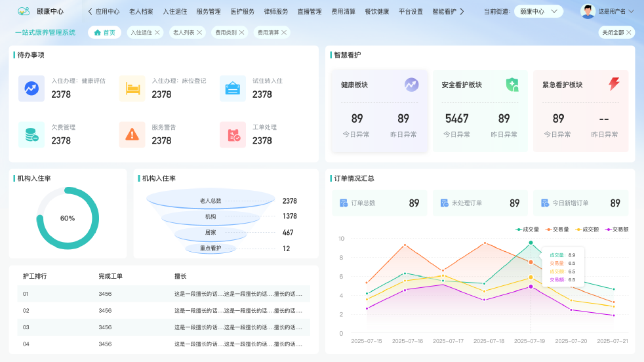
Task: Click the 欠费管理 database icon
Action: (31, 134)
